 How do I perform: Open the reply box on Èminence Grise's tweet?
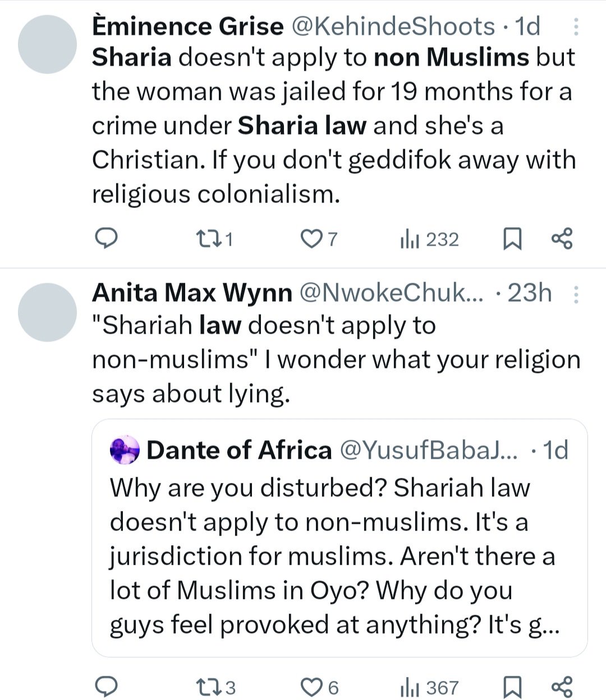coord(107,239)
